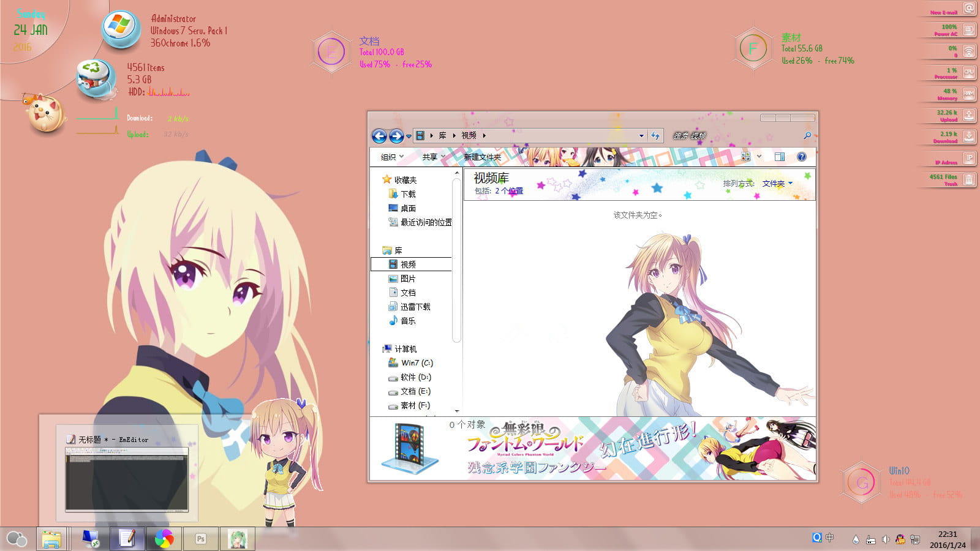Launch Photoshop from the taskbar
This screenshot has width=980, height=551.
(x=200, y=539)
